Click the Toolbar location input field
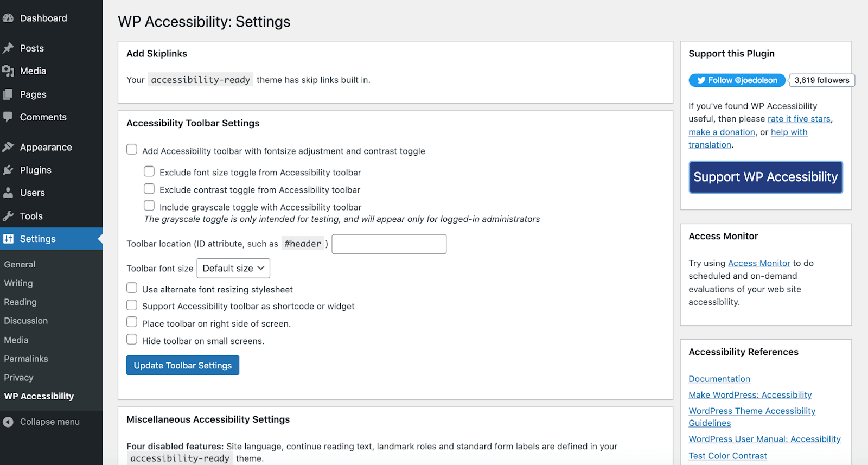 coord(389,244)
